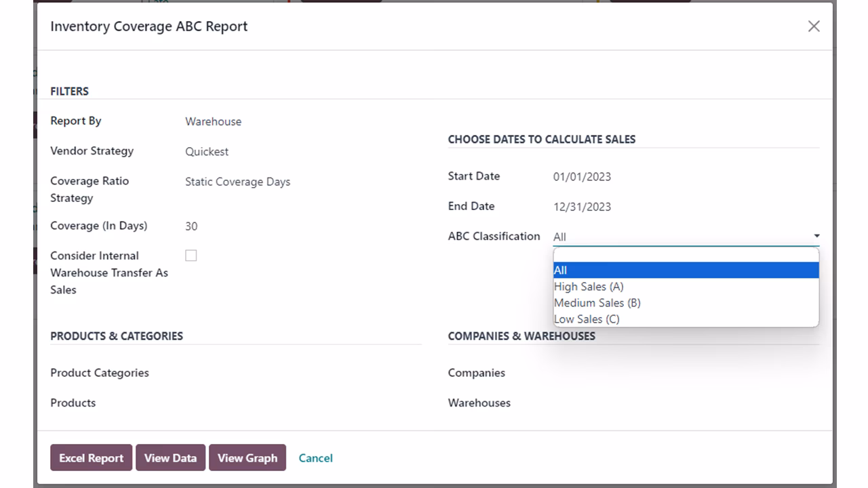
Task: Click the Excel Report button
Action: 91,457
